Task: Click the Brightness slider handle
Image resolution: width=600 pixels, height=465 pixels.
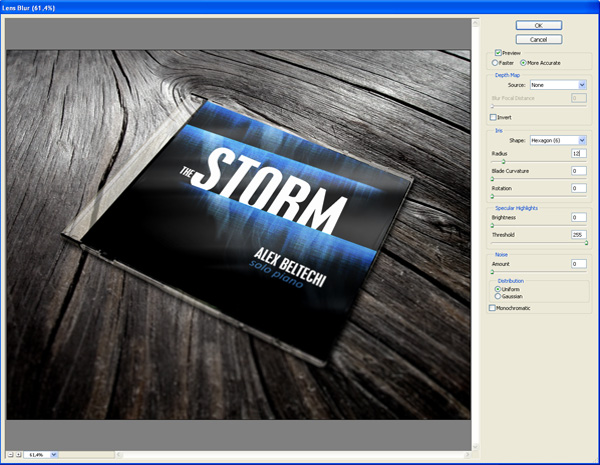Action: tap(492, 226)
